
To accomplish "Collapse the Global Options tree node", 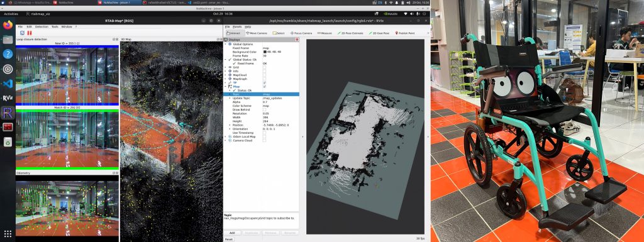I will tap(226, 44).
